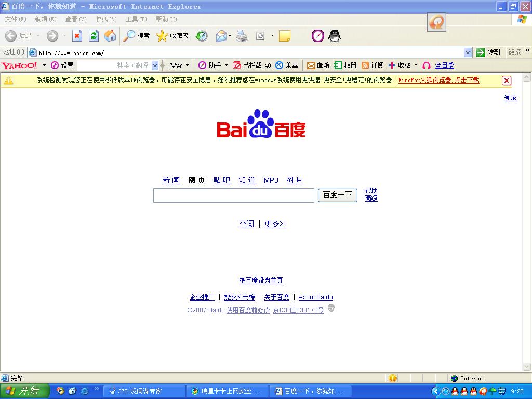Click the Back navigation arrow icon
The height and width of the screenshot is (399, 532).
click(10, 36)
